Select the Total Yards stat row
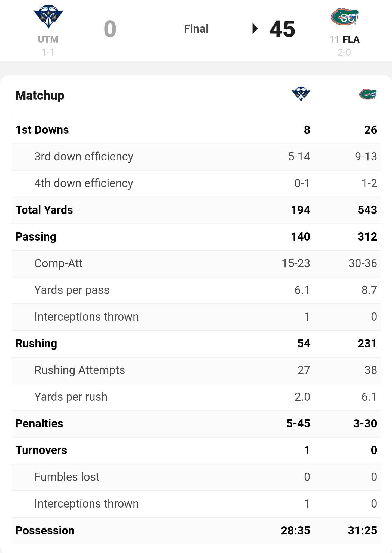 pos(196,210)
